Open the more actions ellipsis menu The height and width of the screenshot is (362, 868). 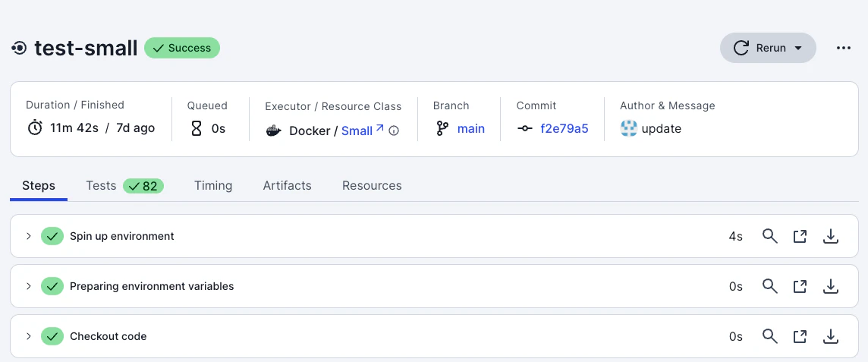click(x=844, y=48)
